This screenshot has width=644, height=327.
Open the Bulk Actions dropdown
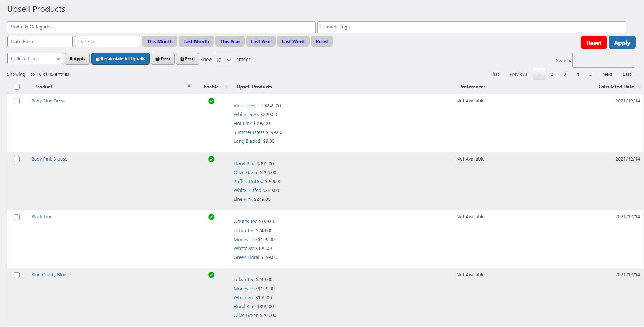click(x=35, y=58)
